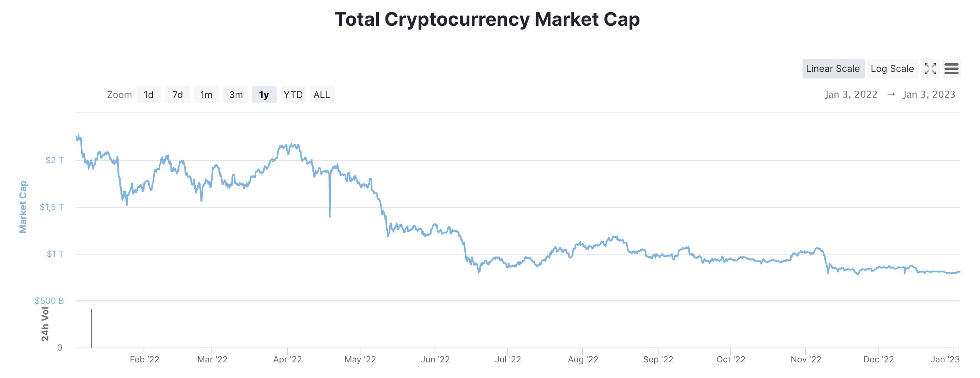
Task: Click the Market Cap axis label
Action: (23, 207)
